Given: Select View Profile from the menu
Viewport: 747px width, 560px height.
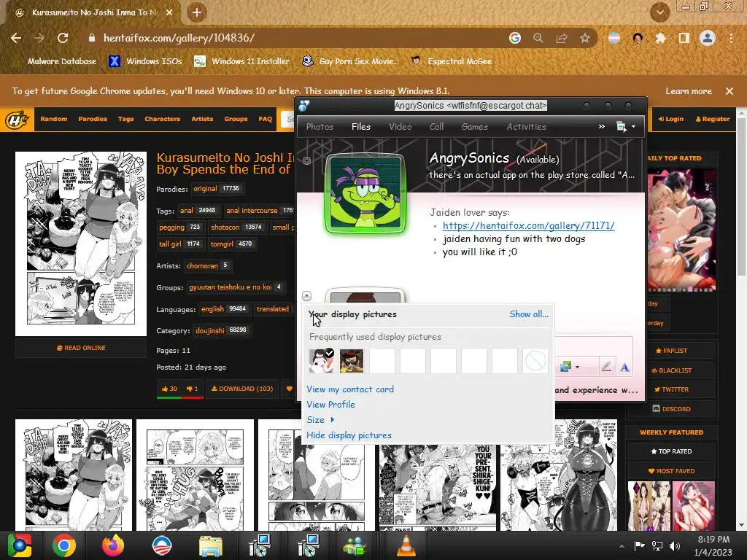Looking at the screenshot, I should [330, 405].
